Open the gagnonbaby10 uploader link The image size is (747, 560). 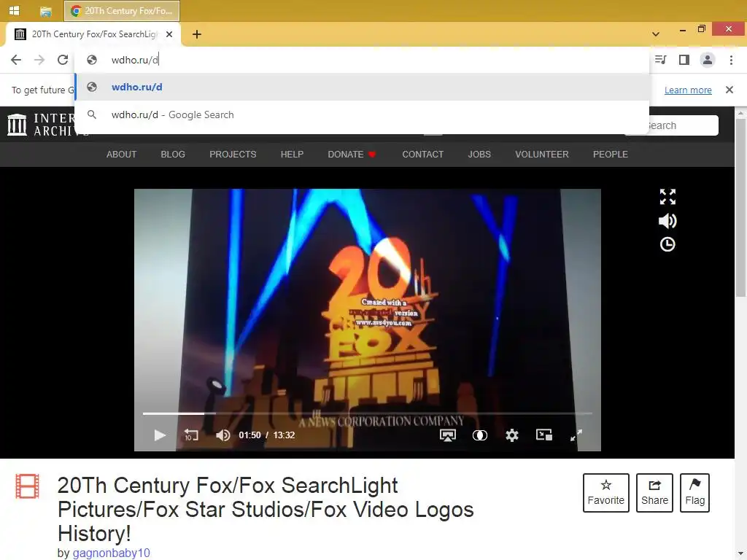point(112,553)
